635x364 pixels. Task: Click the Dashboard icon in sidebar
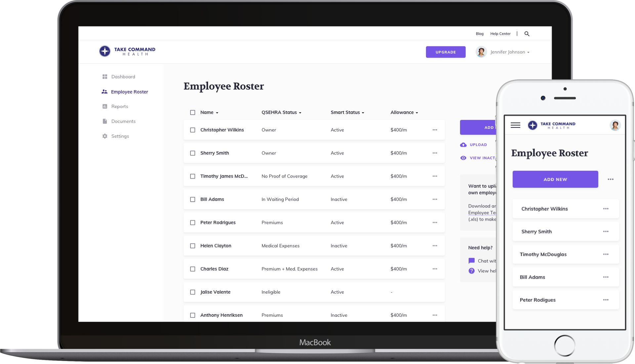coord(105,76)
